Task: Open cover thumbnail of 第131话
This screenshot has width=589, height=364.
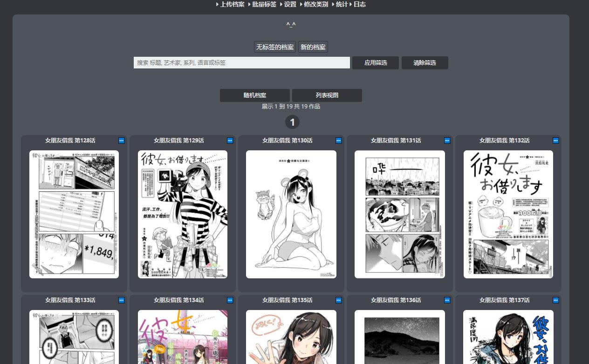Action: 400,214
